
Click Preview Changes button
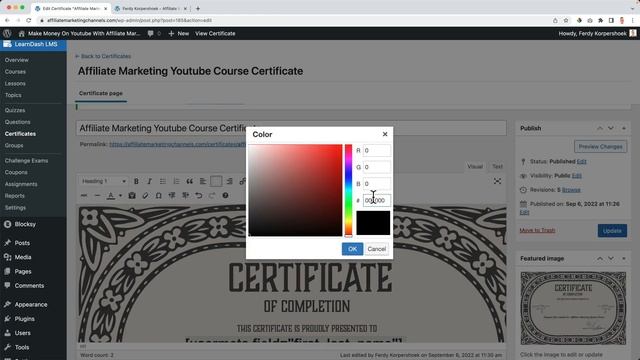coord(600,147)
